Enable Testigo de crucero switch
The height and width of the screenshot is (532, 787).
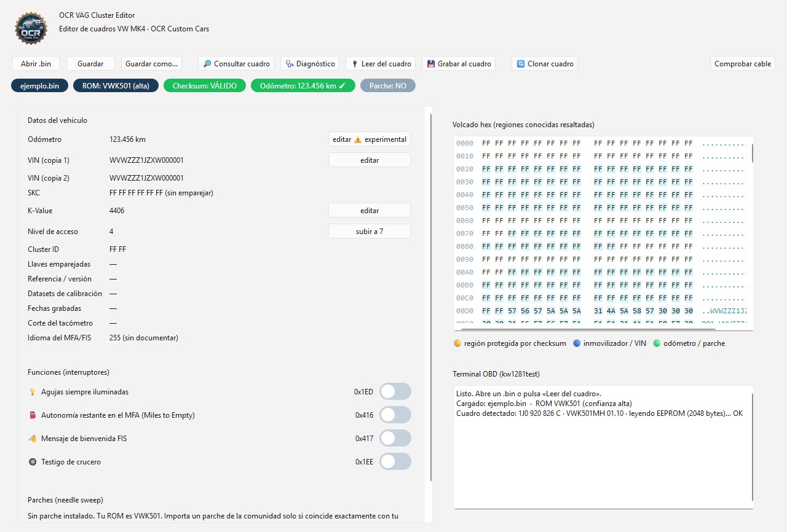[395, 461]
